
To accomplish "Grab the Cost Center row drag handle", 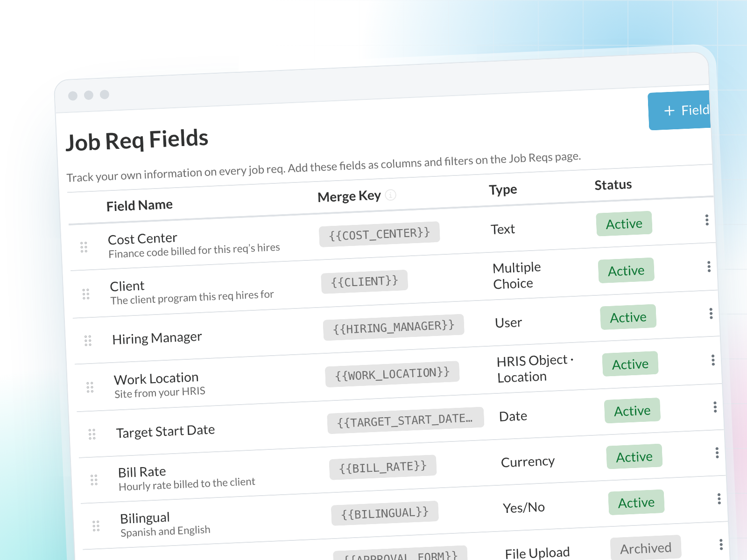I will (x=84, y=247).
